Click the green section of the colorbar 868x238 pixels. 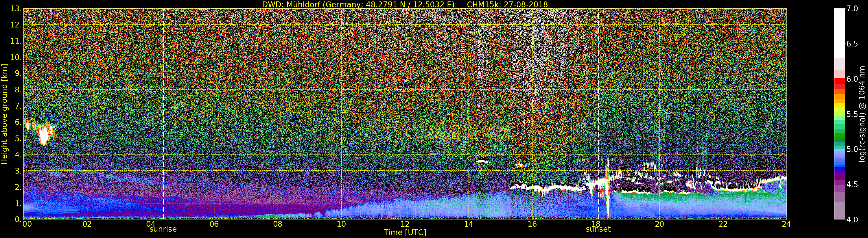(839, 133)
